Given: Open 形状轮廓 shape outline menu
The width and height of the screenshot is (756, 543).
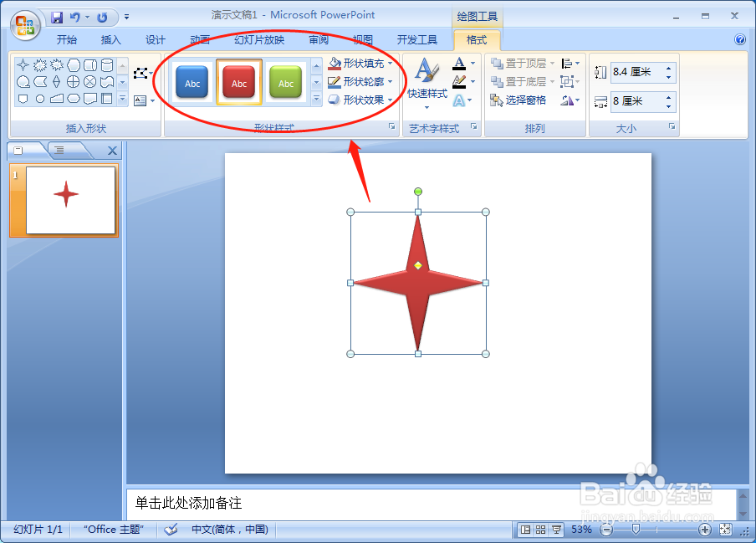Looking at the screenshot, I should point(360,81).
